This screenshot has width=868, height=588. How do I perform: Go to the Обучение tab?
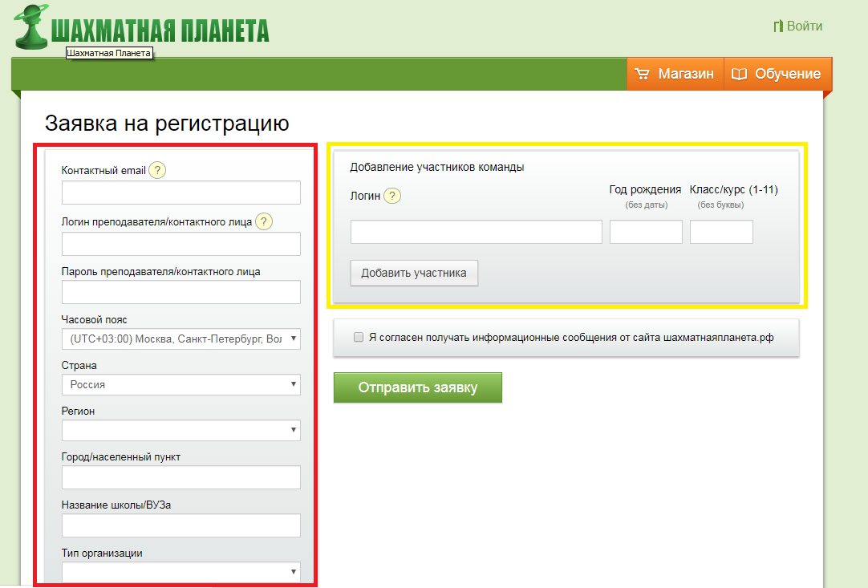(x=777, y=74)
